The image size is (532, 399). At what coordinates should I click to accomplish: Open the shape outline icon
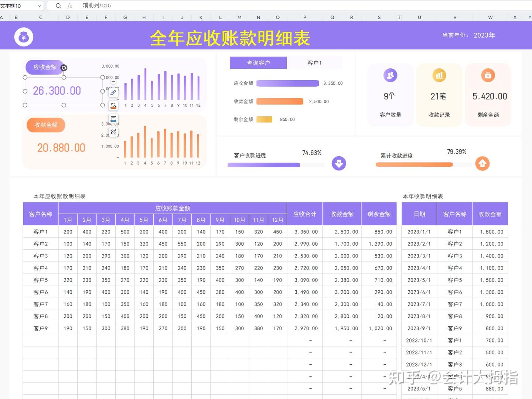[113, 119]
